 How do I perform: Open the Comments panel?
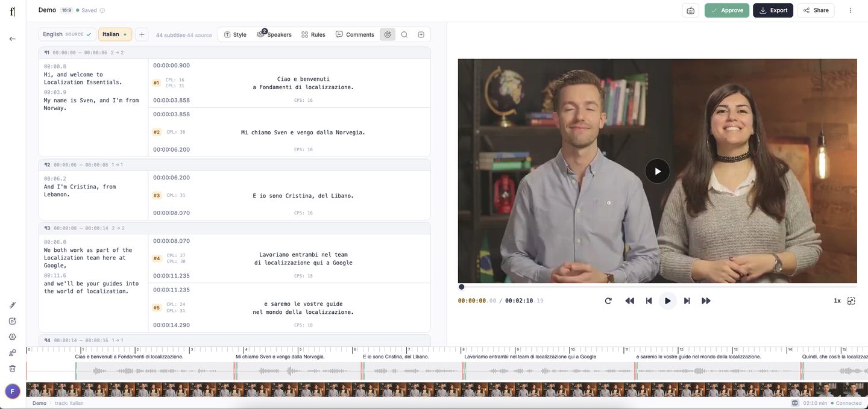pyautogui.click(x=355, y=34)
